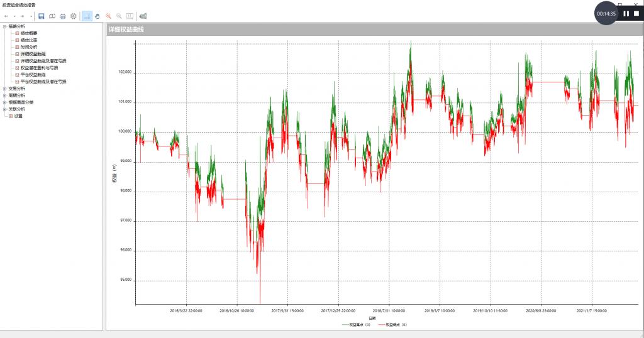Viewport: 644px width, 338px height.
Task: Click the 2021/1/7 15:00:00 date label
Action: pyautogui.click(x=591, y=311)
